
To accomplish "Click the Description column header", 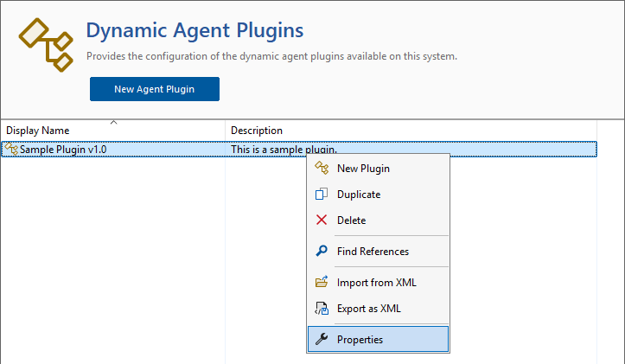I will pyautogui.click(x=257, y=131).
